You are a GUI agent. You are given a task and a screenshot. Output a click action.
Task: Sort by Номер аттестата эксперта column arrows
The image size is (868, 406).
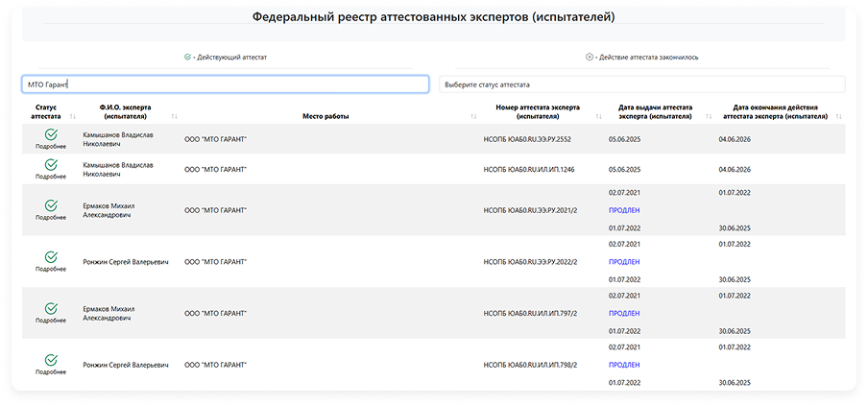click(598, 117)
